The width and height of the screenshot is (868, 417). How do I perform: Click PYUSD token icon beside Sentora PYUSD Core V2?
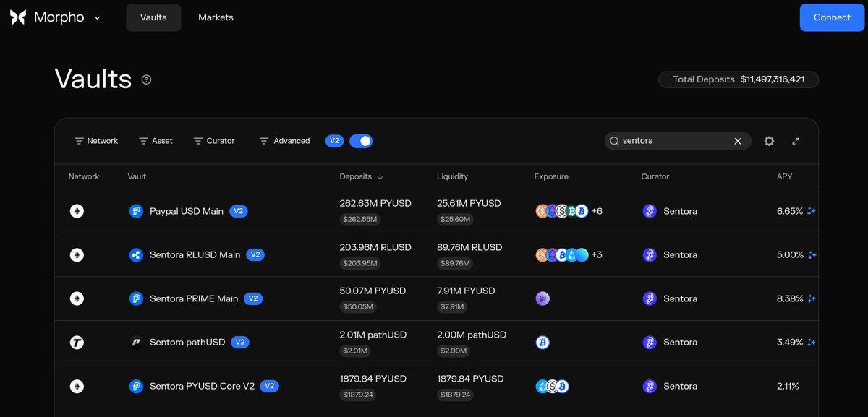coord(135,386)
